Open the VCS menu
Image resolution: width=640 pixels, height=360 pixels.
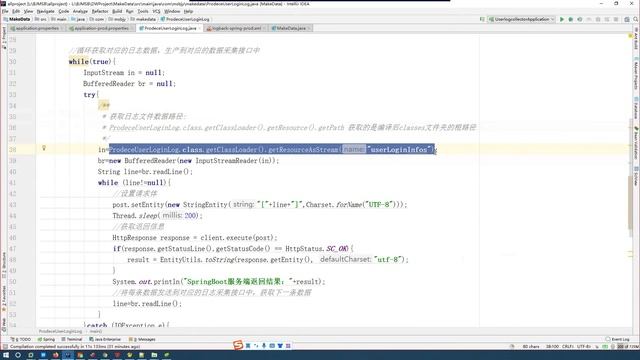click(x=156, y=11)
